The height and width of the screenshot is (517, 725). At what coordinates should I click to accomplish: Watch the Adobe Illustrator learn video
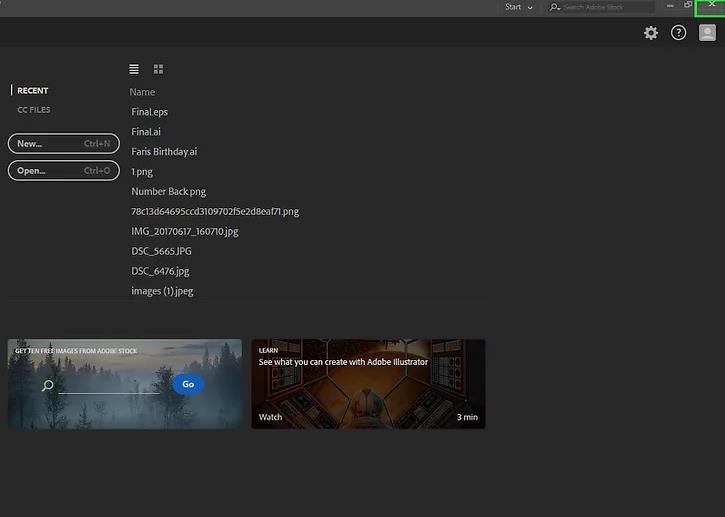pyautogui.click(x=368, y=384)
